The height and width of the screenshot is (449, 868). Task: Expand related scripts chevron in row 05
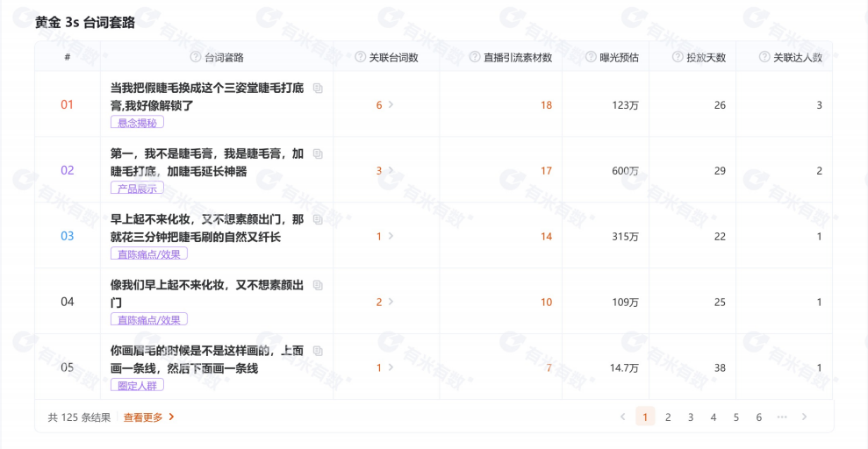pos(391,367)
